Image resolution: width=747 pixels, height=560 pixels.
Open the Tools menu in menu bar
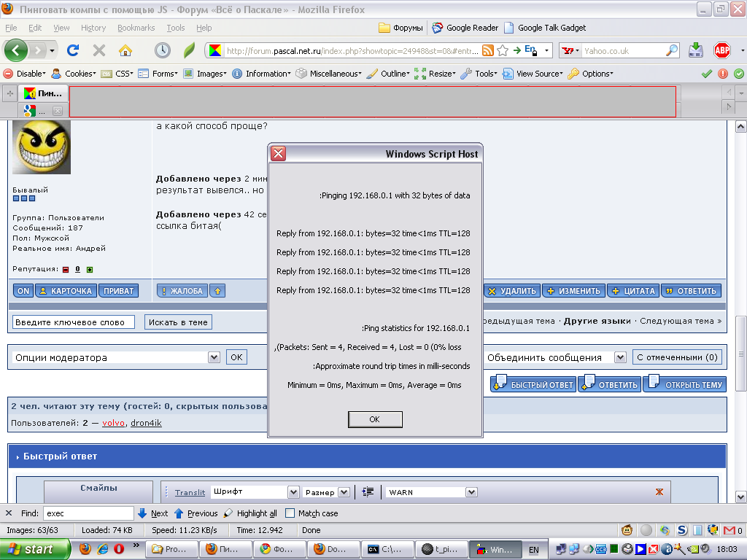pos(175,28)
